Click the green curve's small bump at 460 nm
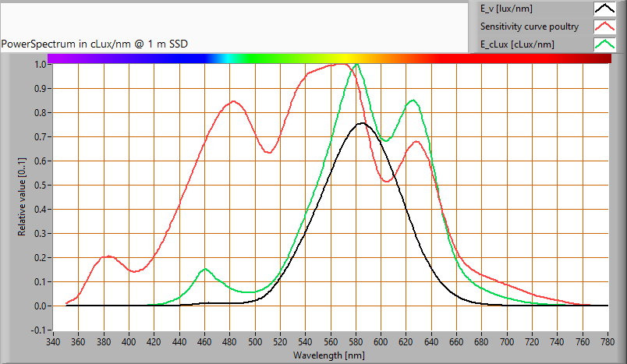Image resolution: width=627 pixels, height=364 pixels. pyautogui.click(x=205, y=269)
